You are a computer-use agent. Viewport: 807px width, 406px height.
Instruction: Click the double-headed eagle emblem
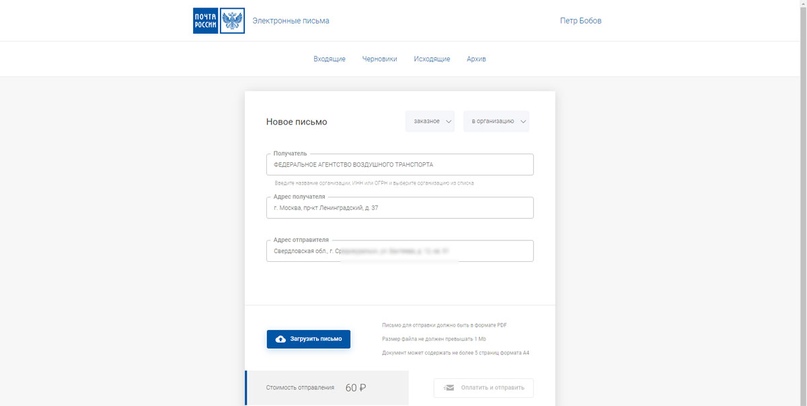(x=232, y=21)
